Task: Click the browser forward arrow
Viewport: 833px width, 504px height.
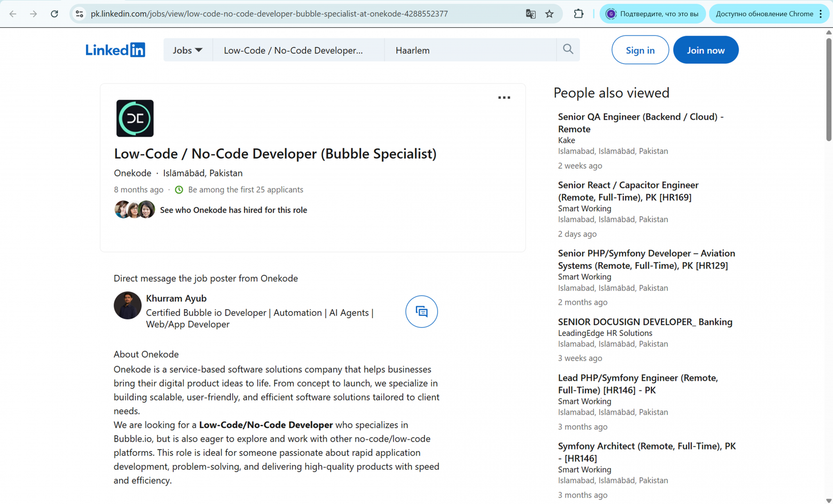Action: pos(34,14)
